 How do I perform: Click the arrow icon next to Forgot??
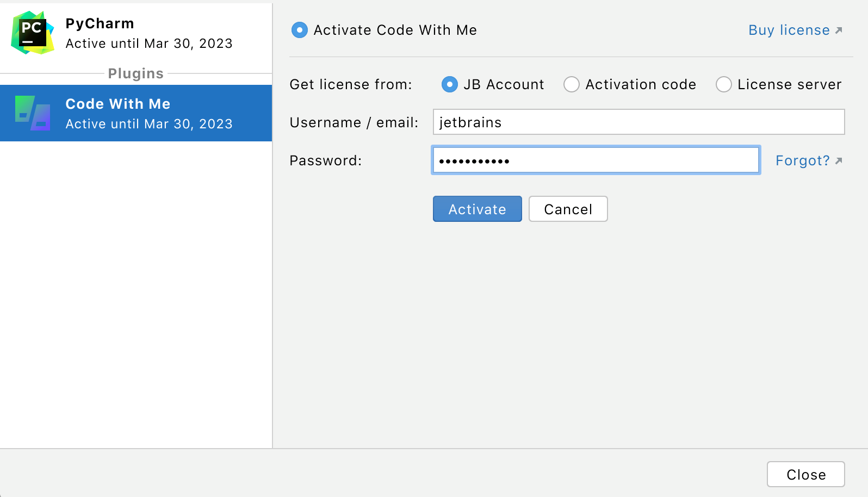839,160
